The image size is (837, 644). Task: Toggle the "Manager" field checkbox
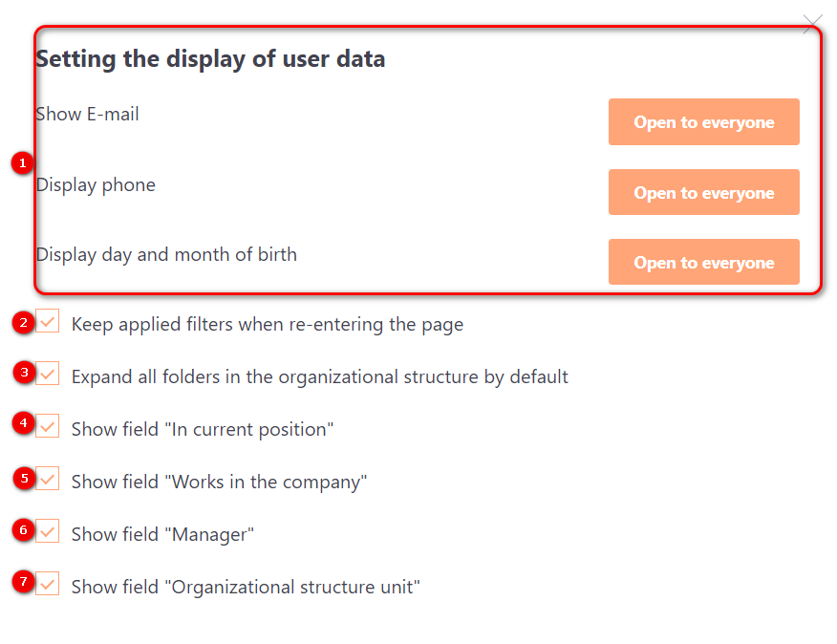48,531
